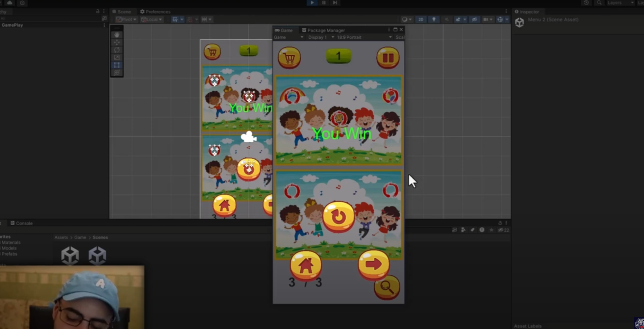The height and width of the screenshot is (329, 644).
Task: Switch to the Package Manager tab
Action: 323,30
